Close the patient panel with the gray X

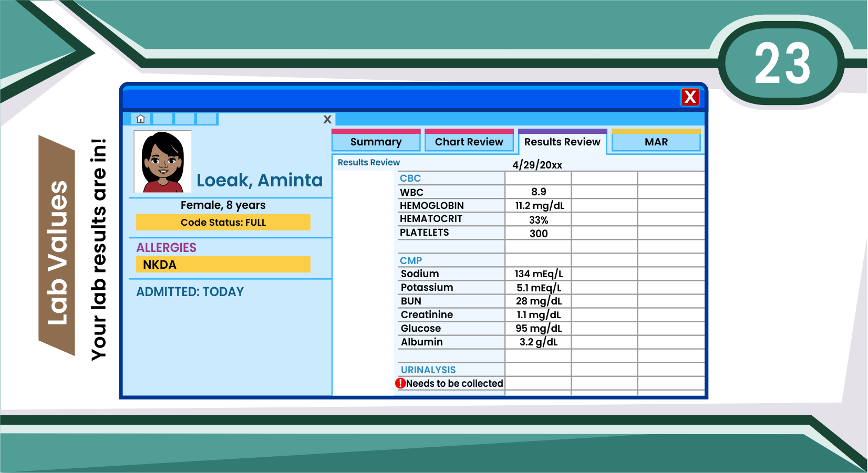tap(327, 120)
